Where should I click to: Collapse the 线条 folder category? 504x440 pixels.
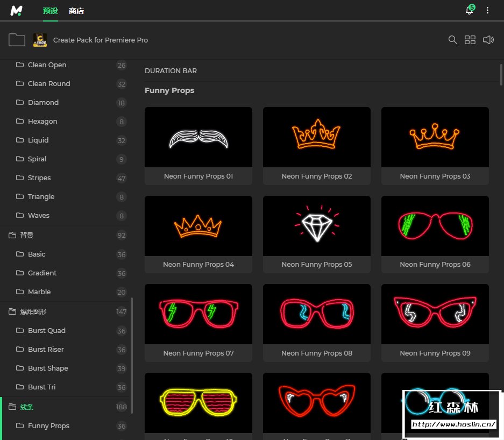click(x=12, y=407)
